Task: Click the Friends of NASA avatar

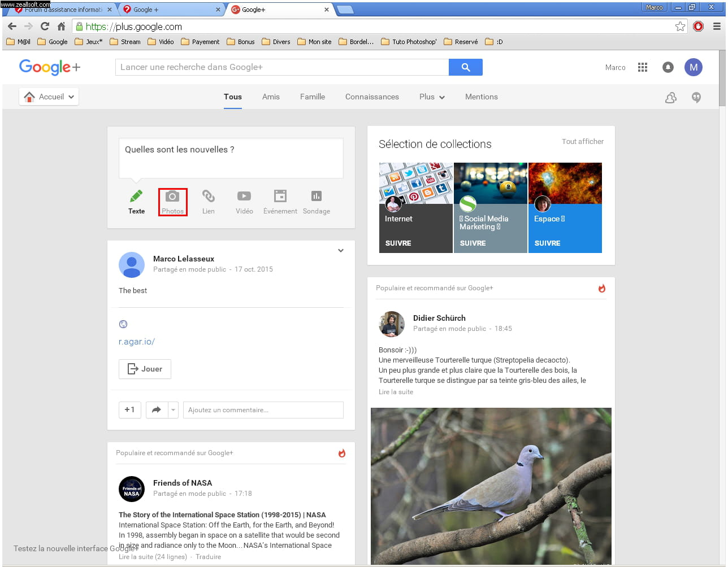Action: click(132, 489)
